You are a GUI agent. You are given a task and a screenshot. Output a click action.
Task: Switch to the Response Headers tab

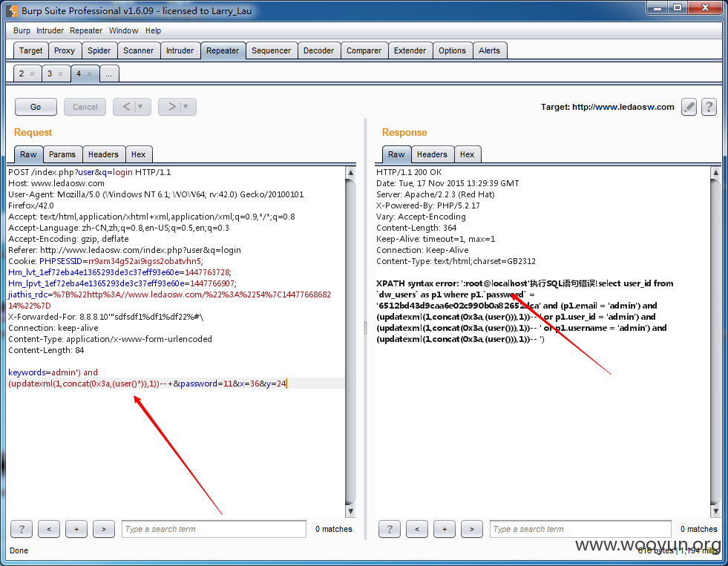point(432,154)
